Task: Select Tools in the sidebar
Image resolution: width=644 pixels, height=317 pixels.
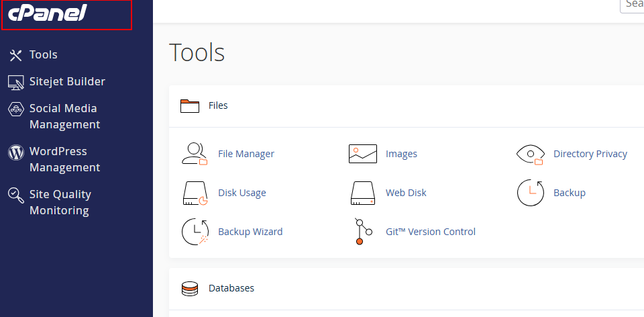Action: 43,54
